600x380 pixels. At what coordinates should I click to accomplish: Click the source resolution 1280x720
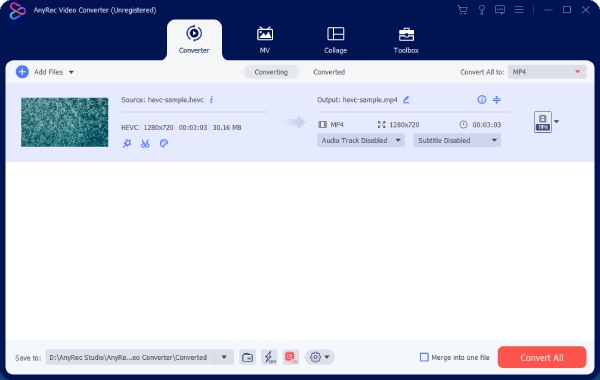tap(158, 127)
